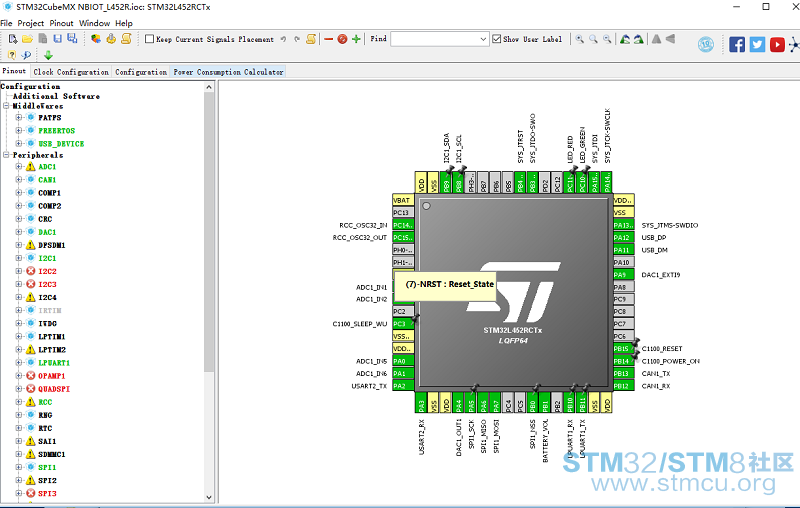
Task: Click the round anniversary badge icon
Action: 706,45
